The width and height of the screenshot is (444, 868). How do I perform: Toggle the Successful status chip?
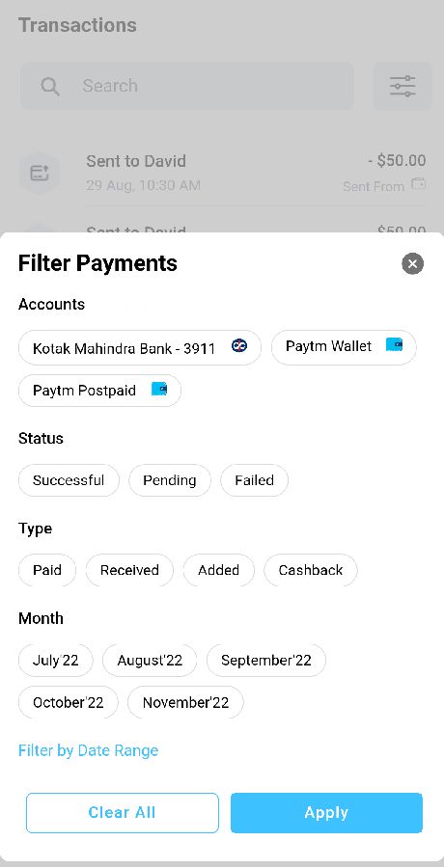tap(69, 480)
